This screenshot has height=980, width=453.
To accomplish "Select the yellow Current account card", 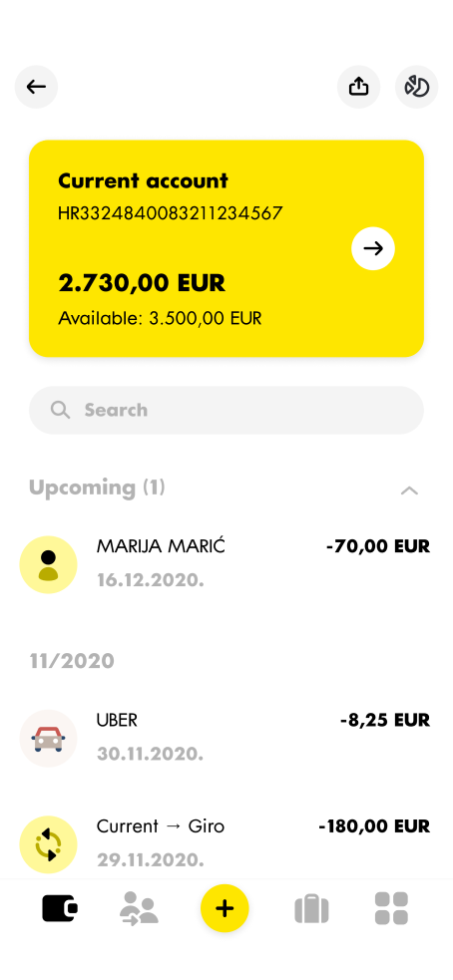I will coord(226,249).
